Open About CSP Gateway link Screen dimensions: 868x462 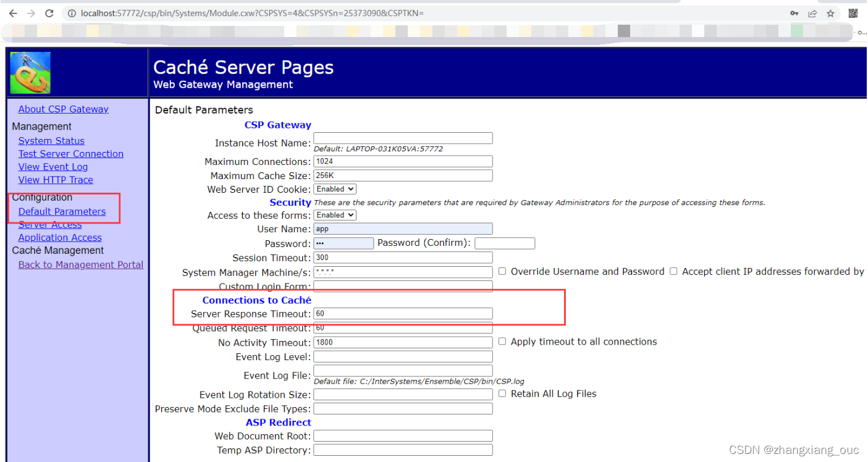pyautogui.click(x=63, y=109)
